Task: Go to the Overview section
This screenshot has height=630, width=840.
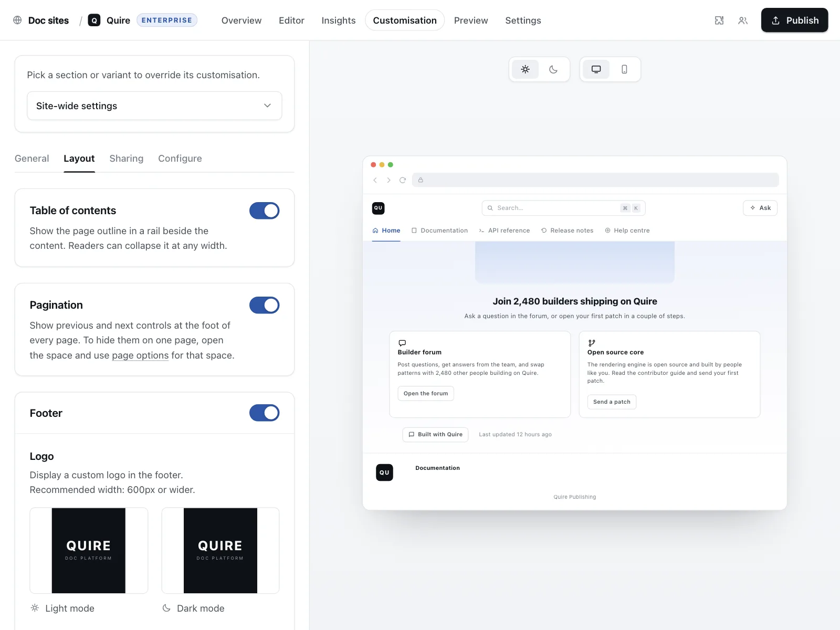Action: pyautogui.click(x=241, y=20)
